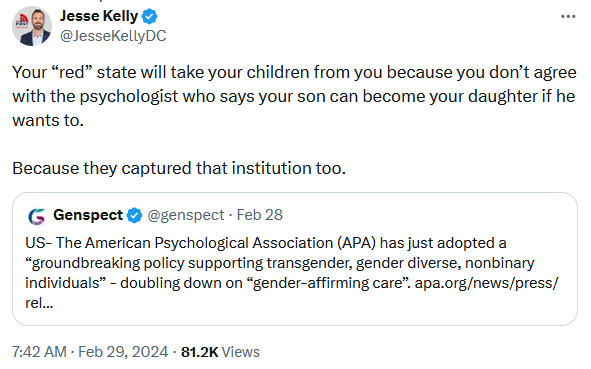Screen dimensions: 591x369
Task: Open the Feb 28 date of the quoted post
Action: (x=260, y=215)
